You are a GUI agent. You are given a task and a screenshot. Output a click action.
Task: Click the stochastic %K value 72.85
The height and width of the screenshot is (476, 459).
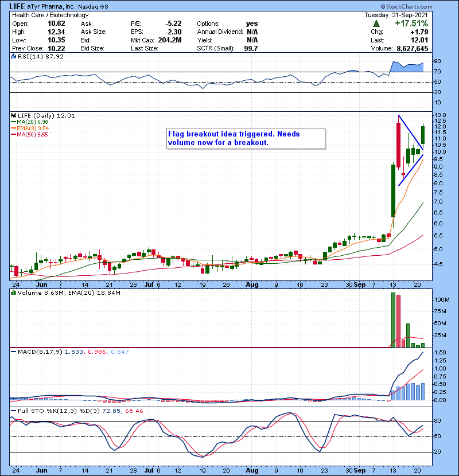(x=111, y=411)
